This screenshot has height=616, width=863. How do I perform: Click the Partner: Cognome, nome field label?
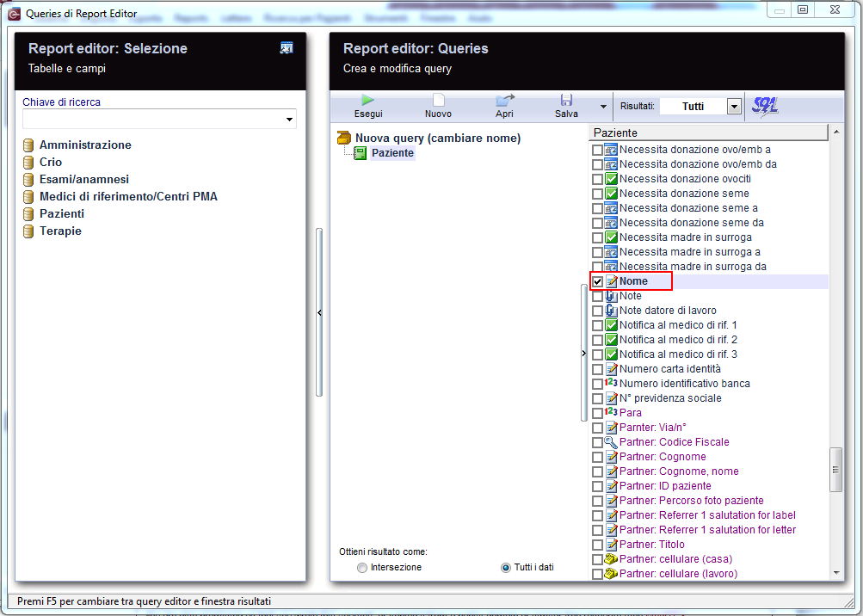coord(679,471)
